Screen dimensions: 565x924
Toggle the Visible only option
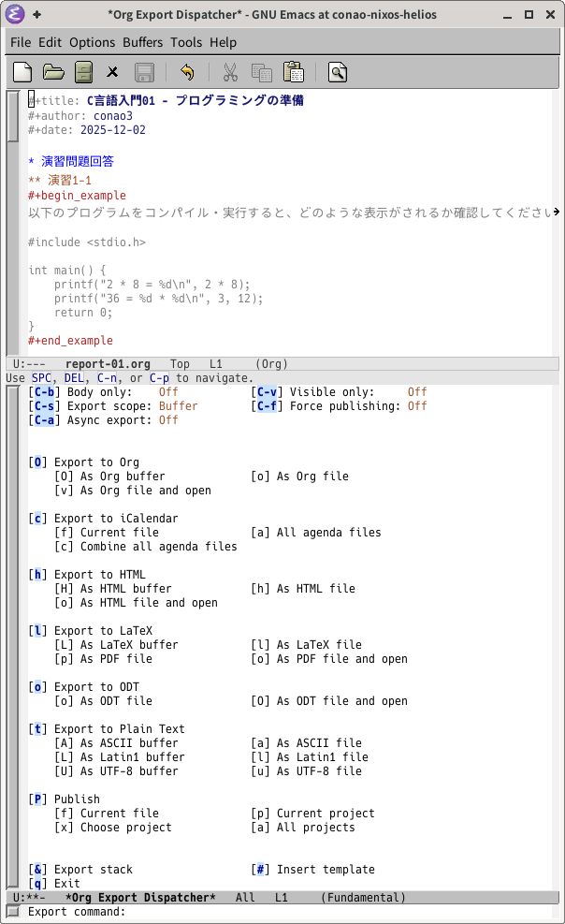266,392
